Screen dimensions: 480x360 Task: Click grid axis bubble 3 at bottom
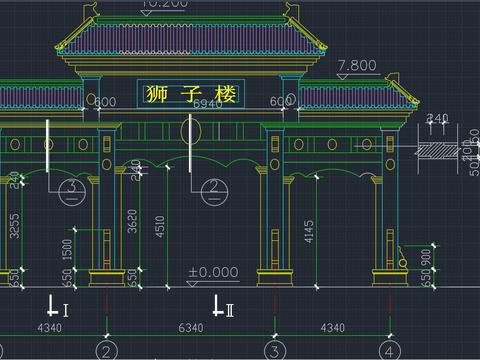pos(275,351)
